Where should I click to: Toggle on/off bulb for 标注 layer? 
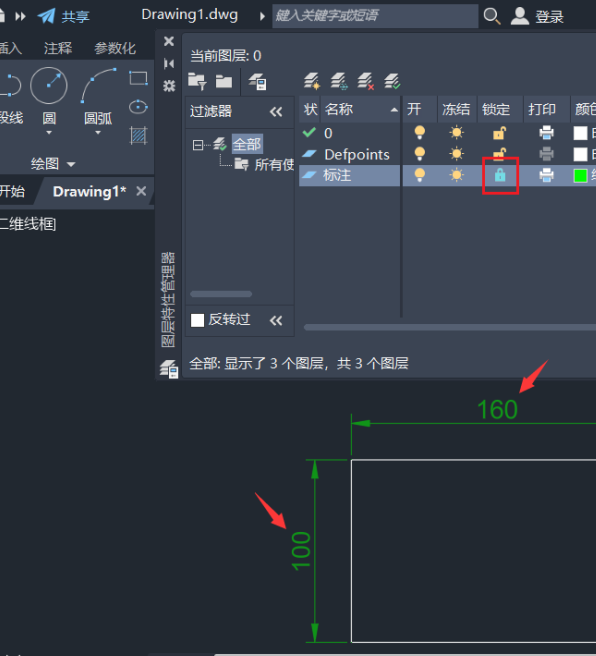click(x=420, y=175)
